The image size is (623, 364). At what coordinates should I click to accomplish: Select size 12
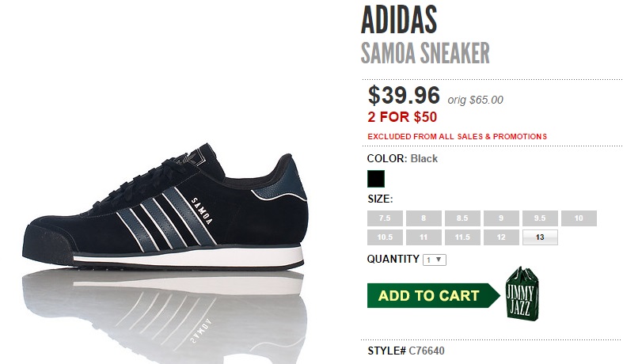[x=501, y=237]
